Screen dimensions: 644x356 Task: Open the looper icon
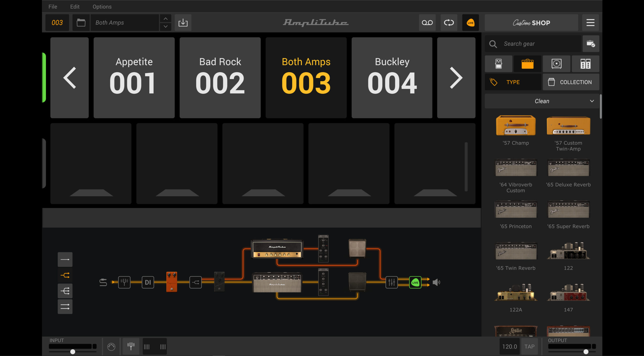(x=449, y=23)
